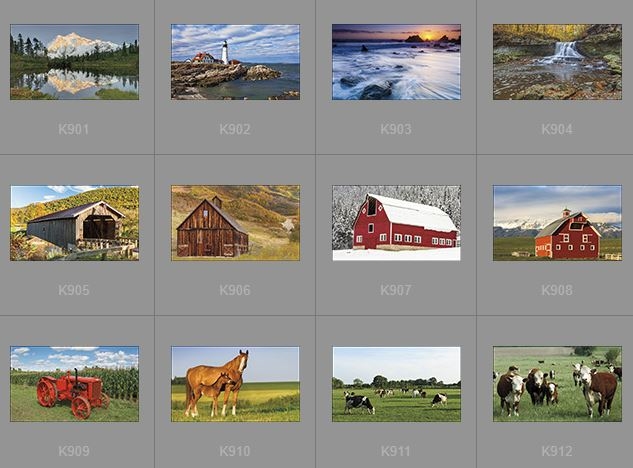
Task: Open the black and white cows pasture image
Action: tap(396, 384)
